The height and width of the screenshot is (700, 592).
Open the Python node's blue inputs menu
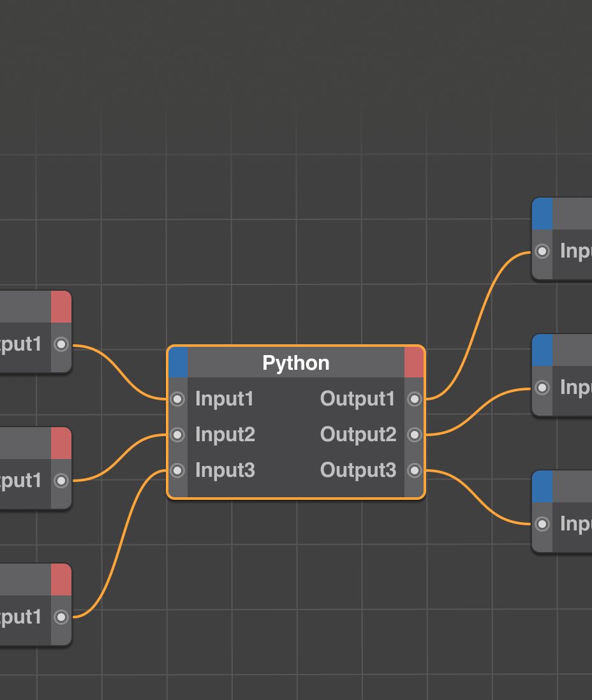pyautogui.click(x=178, y=363)
